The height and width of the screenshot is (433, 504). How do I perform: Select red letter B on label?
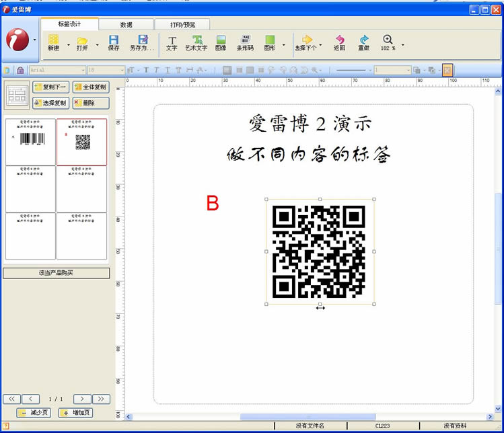[x=213, y=203]
